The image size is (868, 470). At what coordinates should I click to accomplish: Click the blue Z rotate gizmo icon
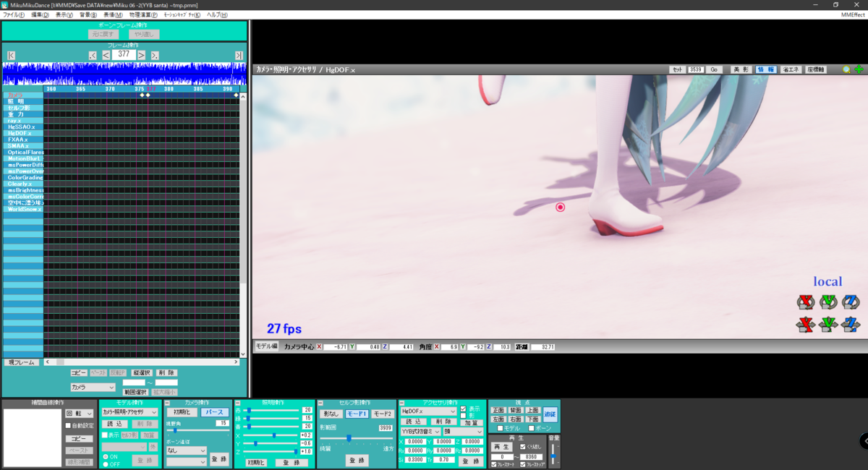point(851,302)
